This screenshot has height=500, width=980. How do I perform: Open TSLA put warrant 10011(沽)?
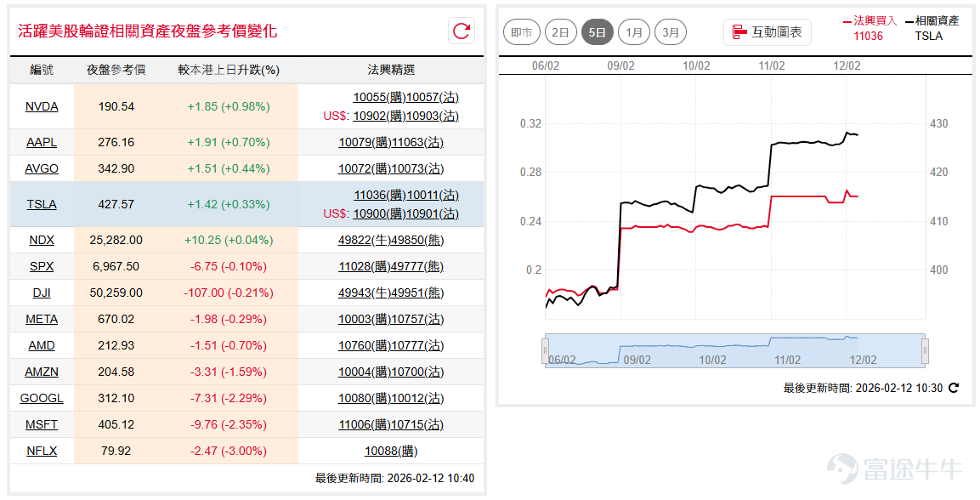coord(433,196)
